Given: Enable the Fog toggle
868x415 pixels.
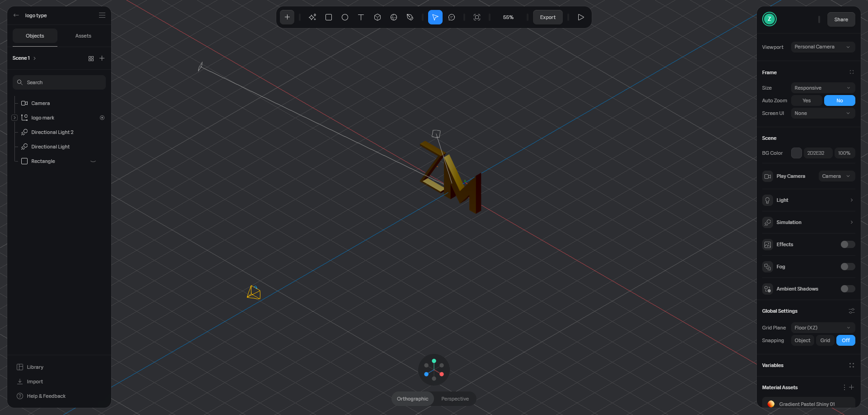Looking at the screenshot, I should point(847,267).
